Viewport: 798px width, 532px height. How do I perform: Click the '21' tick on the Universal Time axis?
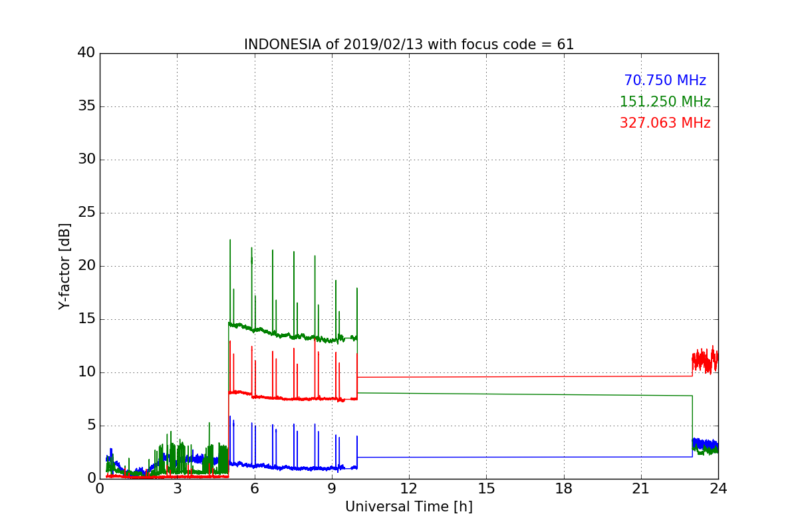[x=641, y=489]
